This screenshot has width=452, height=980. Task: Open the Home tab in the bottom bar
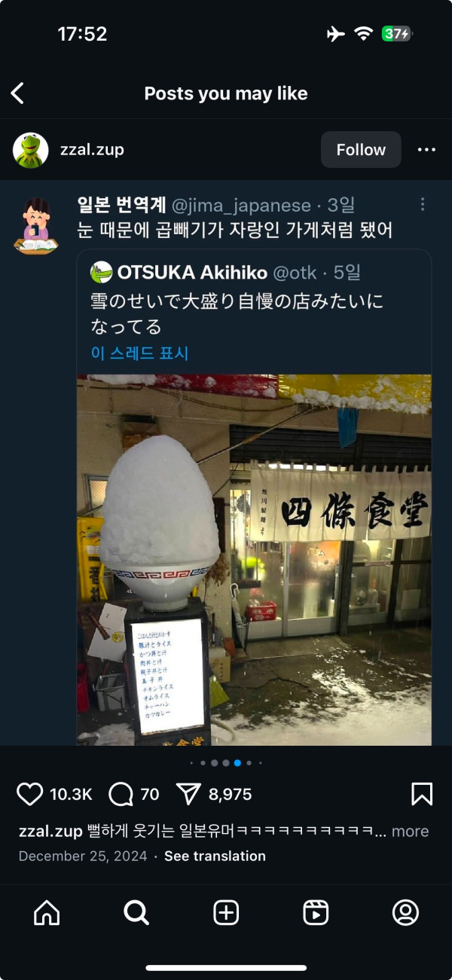click(x=47, y=913)
